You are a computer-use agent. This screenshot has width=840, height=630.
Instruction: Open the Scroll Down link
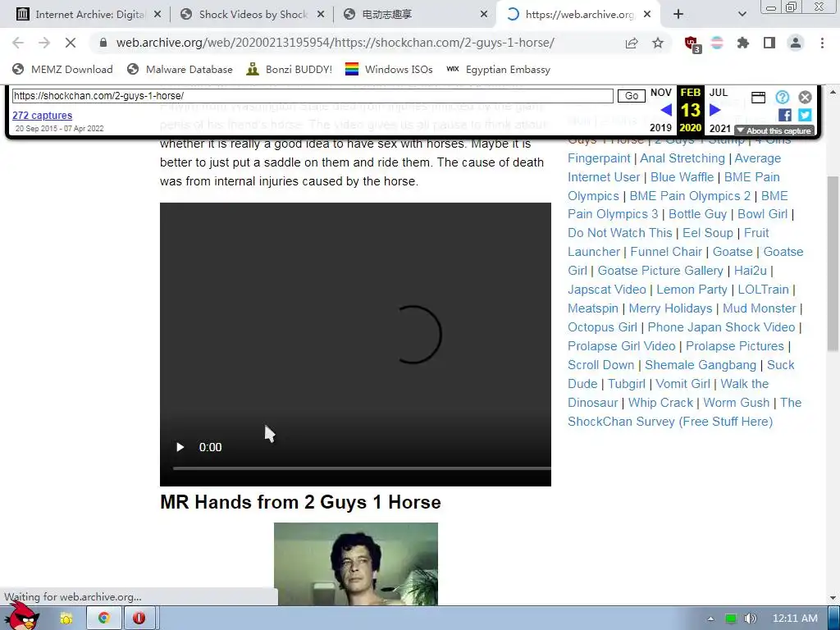tap(600, 365)
